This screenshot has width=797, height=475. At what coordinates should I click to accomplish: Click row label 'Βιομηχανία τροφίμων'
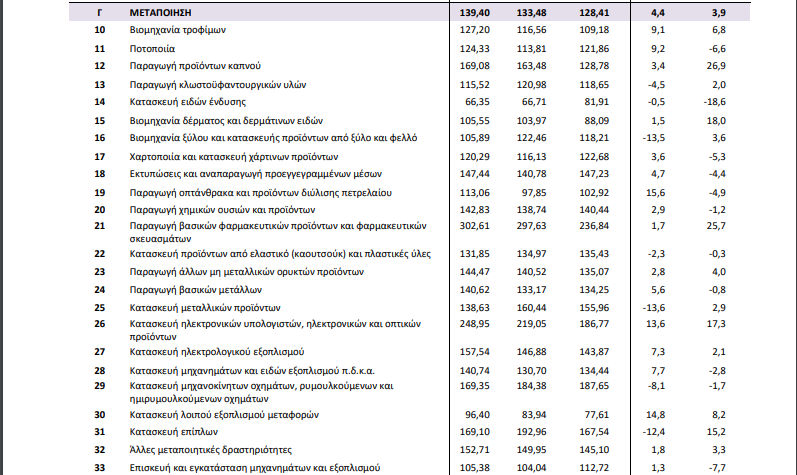tap(178, 30)
